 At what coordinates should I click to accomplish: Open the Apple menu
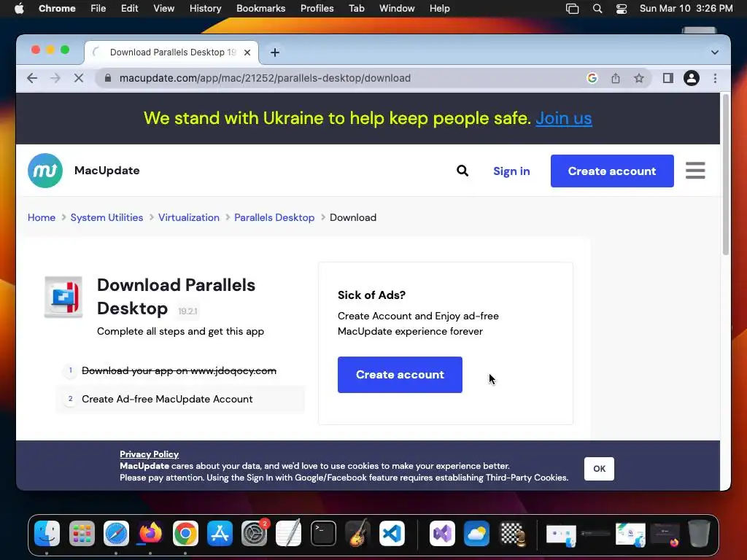pos(19,9)
